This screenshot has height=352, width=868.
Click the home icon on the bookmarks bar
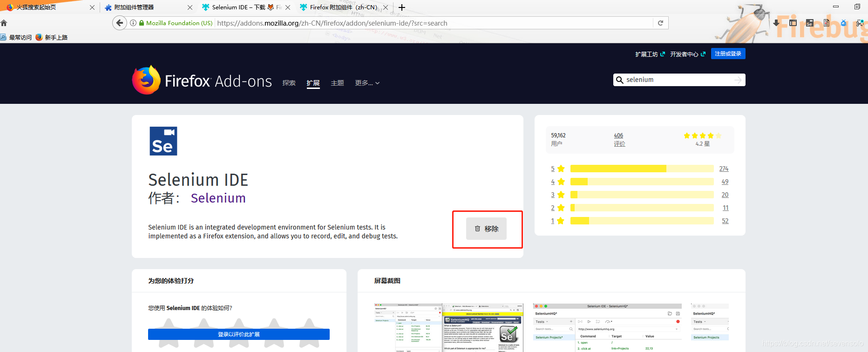point(4,23)
